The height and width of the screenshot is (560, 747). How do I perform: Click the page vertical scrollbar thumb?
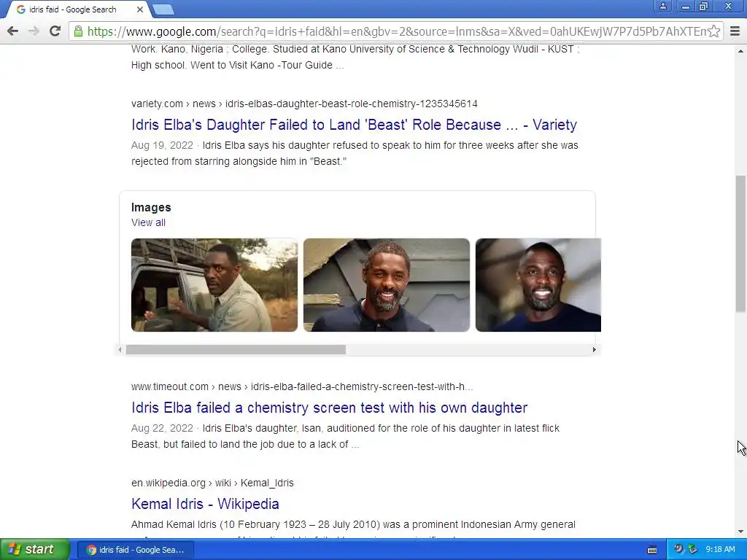tap(740, 244)
